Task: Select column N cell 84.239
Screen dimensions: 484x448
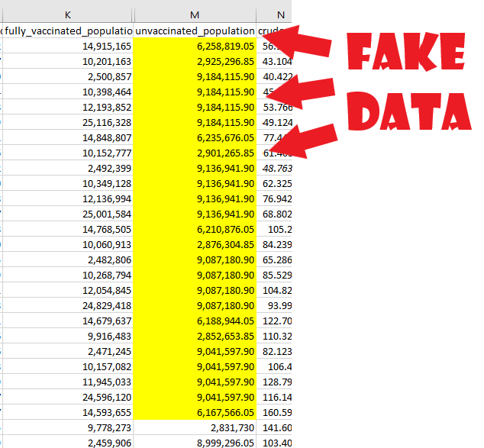Action: coord(274,244)
